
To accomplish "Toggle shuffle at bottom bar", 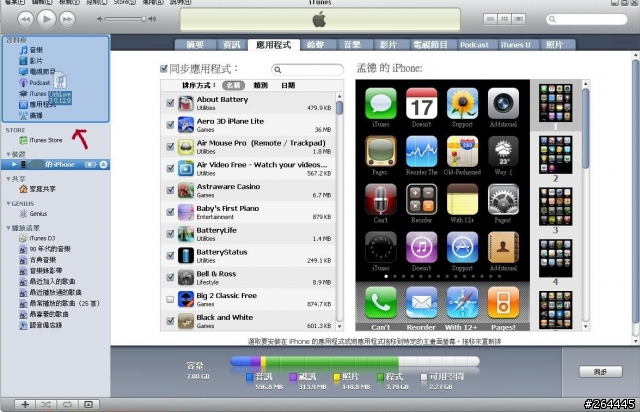I will pos(46,404).
